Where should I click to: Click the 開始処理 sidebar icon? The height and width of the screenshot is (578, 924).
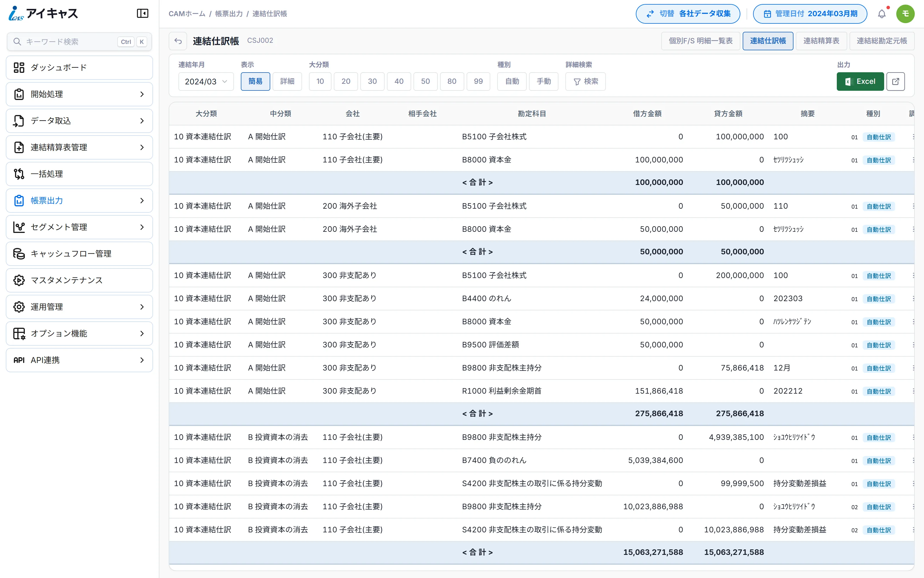(x=19, y=95)
